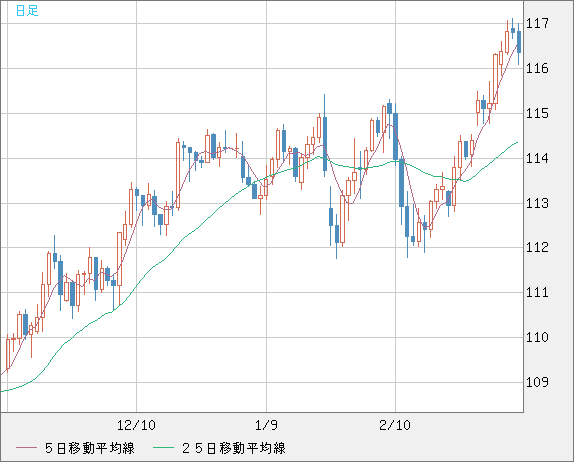Select the 116 price axis label
574x462 pixels.
coord(537,68)
